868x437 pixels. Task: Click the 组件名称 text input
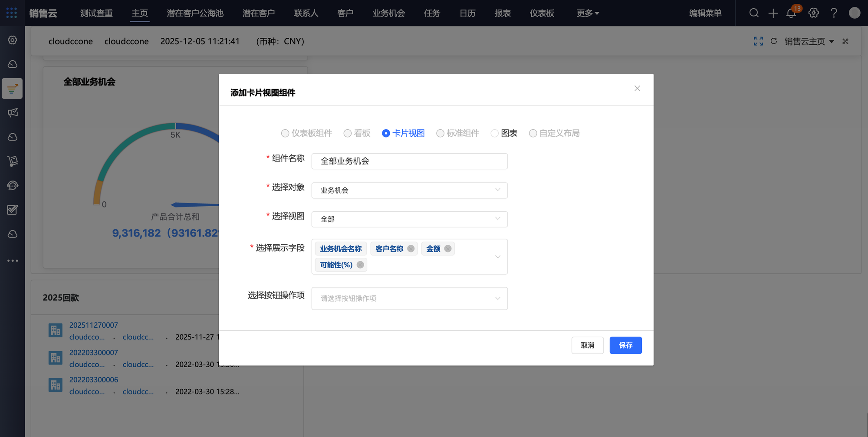pyautogui.click(x=409, y=161)
